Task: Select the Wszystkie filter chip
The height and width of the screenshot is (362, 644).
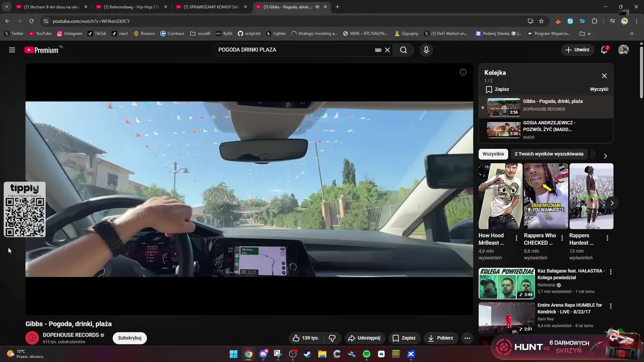Action: coord(493,154)
